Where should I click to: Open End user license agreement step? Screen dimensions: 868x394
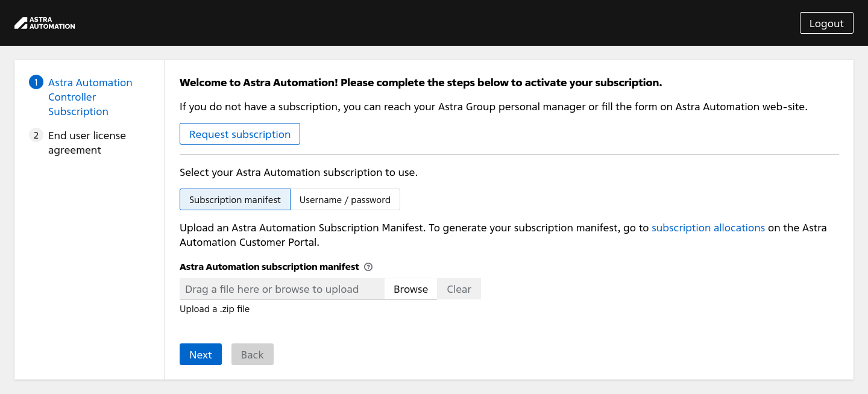tap(87, 143)
